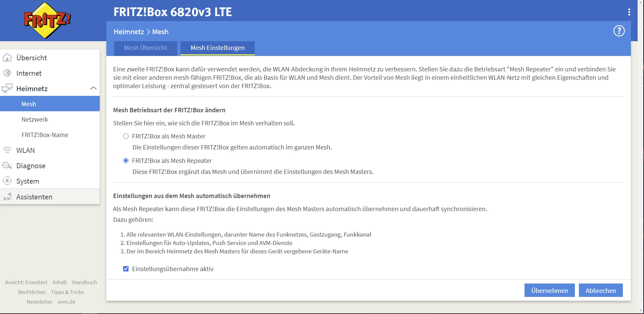Screen dimensions: 644x314
Task: Open the Netzwerk sidebar entry
Action: pyautogui.click(x=50, y=119)
